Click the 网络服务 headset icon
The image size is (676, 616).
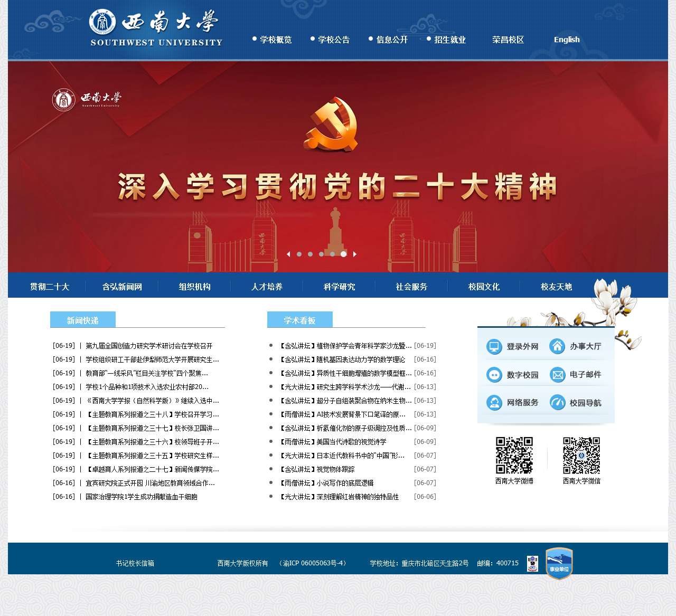point(494,403)
